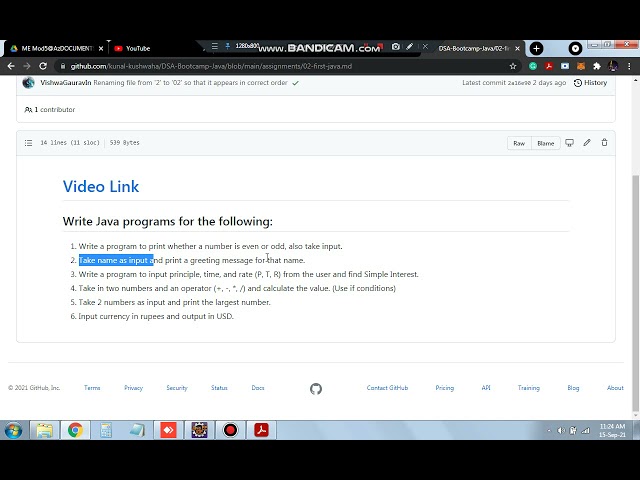
Task: Open the Grammarly extension icon
Action: (533, 66)
